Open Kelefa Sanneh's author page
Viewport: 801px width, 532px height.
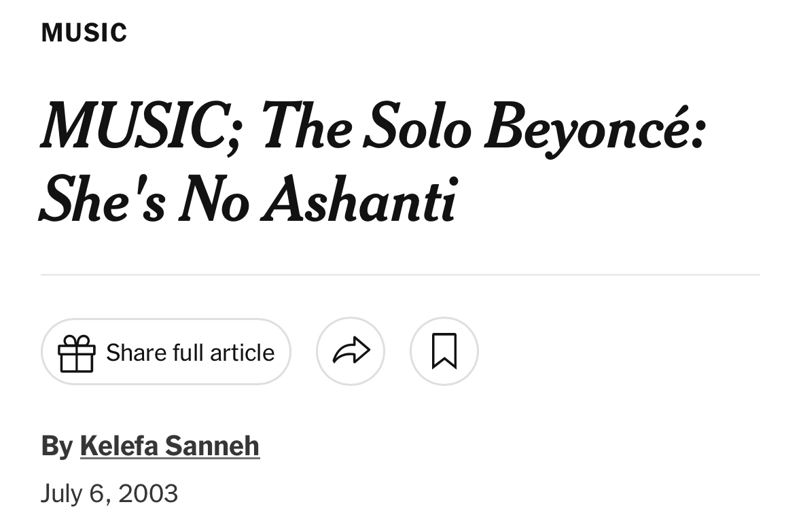pyautogui.click(x=170, y=446)
